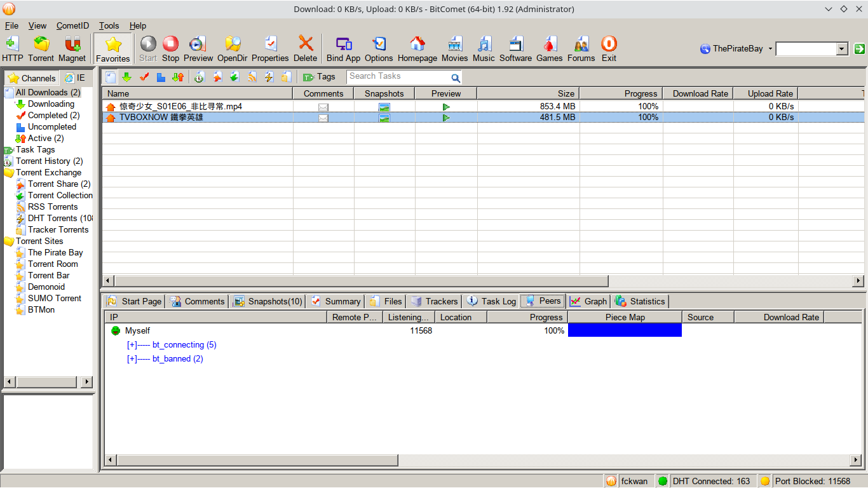868x488 pixels.
Task: Delete the selected torrent task
Action: (305, 48)
